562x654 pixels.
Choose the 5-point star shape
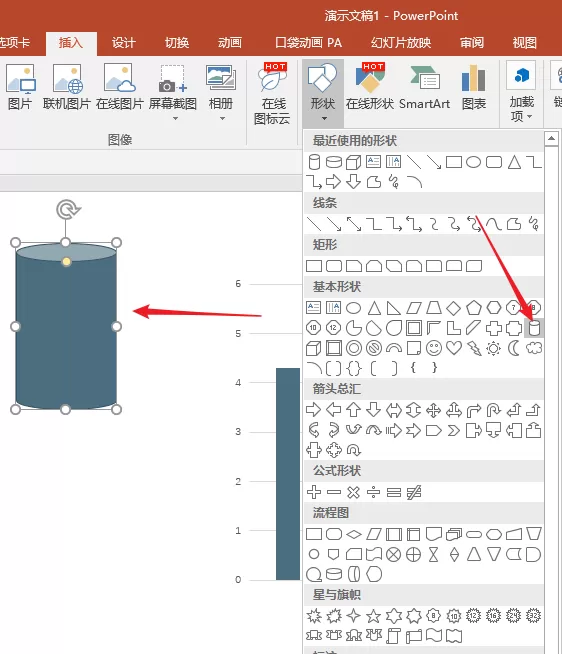pos(373,616)
